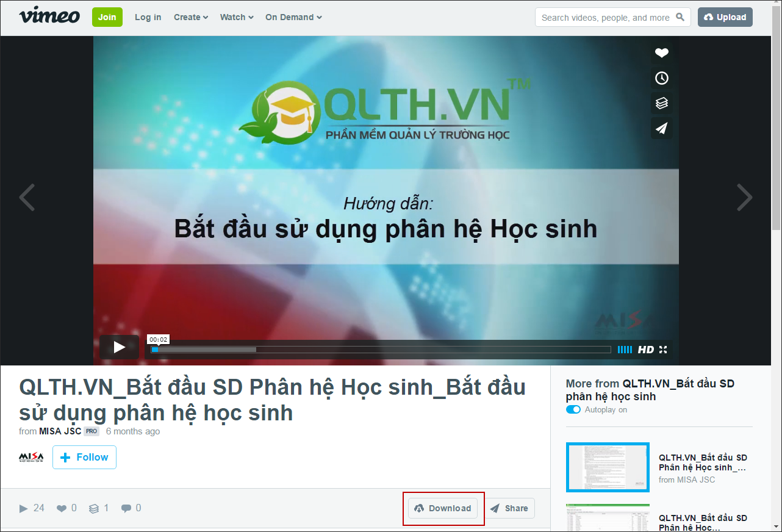Open the highlighted first related video thumbnail

[x=608, y=467]
